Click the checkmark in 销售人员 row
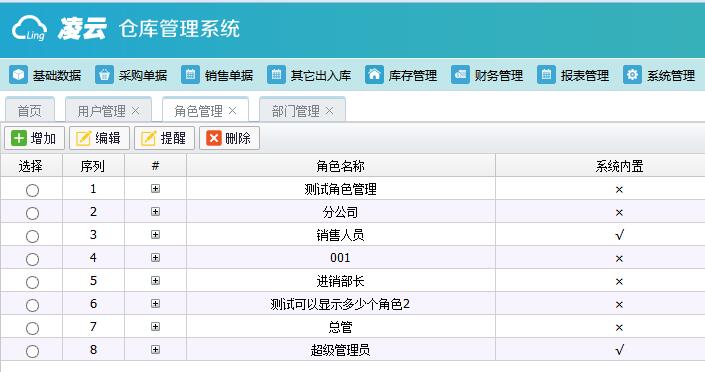The width and height of the screenshot is (705, 372). coord(620,235)
